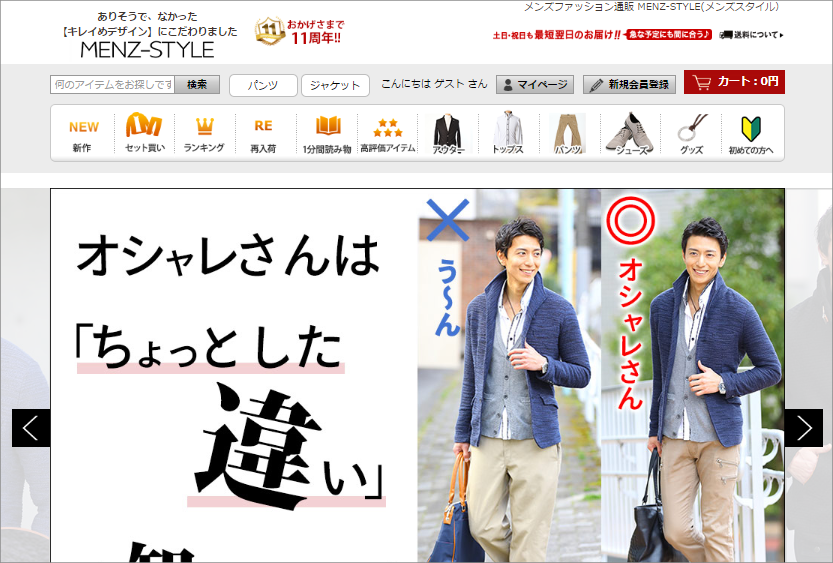Browse the グッズ accessories category
Viewport: 833px width, 563px height.
coord(691,135)
